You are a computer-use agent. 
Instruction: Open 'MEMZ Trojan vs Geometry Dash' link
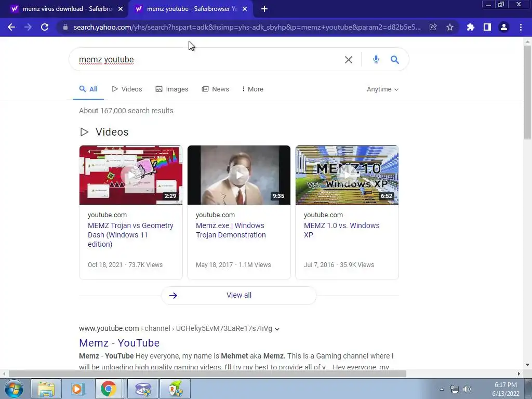pos(130,235)
